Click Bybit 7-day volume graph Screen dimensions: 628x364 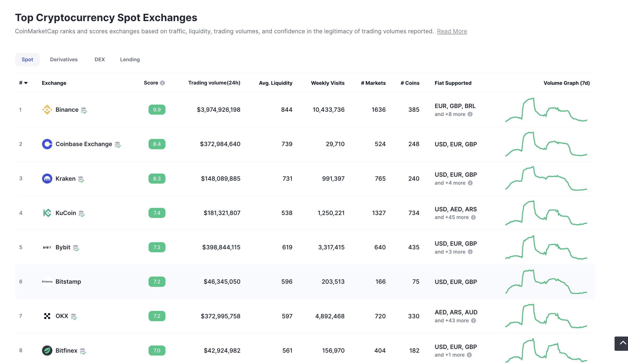(546, 247)
